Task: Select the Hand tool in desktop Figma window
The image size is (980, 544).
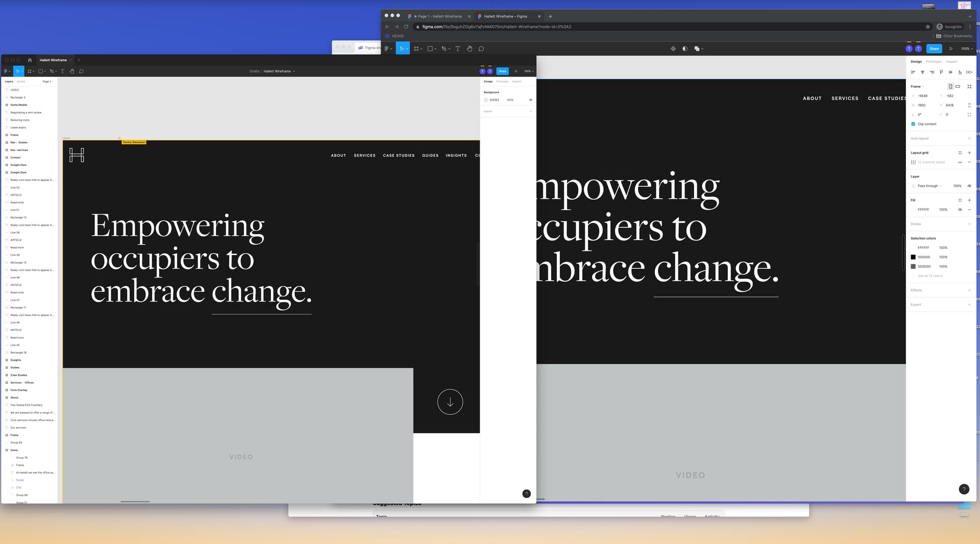Action: 72,72
